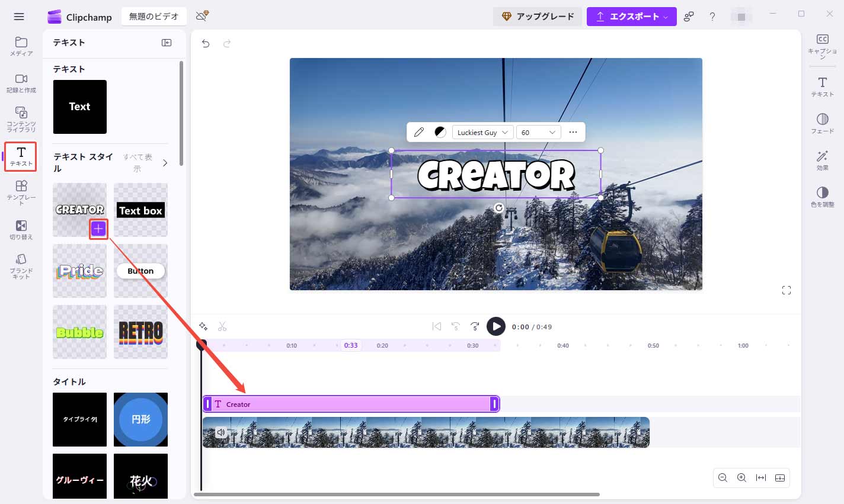Open the フェード panel on the right
The image size is (844, 504).
pyautogui.click(x=822, y=124)
